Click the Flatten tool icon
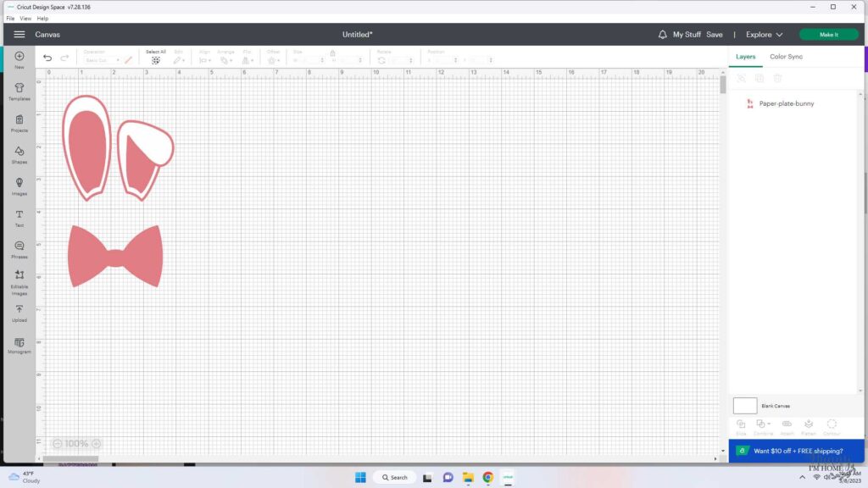 click(809, 424)
